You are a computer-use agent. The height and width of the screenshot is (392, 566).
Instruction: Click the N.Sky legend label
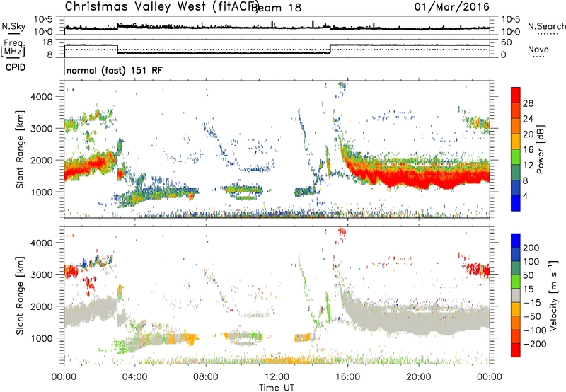click(13, 26)
